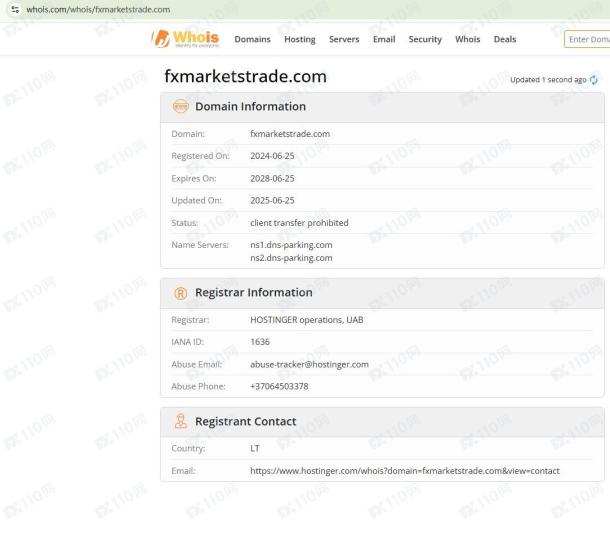This screenshot has width=610, height=546.
Task: Click the Name Servers label
Action: pos(200,245)
